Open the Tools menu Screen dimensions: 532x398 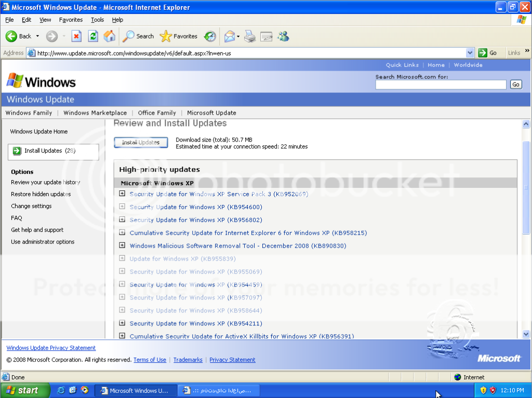97,20
